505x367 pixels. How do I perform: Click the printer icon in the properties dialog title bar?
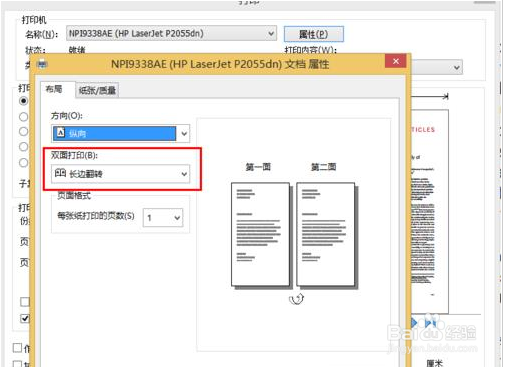tap(42, 64)
